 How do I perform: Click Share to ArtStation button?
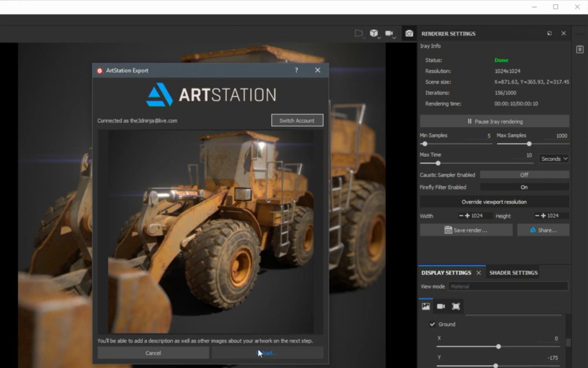543,230
